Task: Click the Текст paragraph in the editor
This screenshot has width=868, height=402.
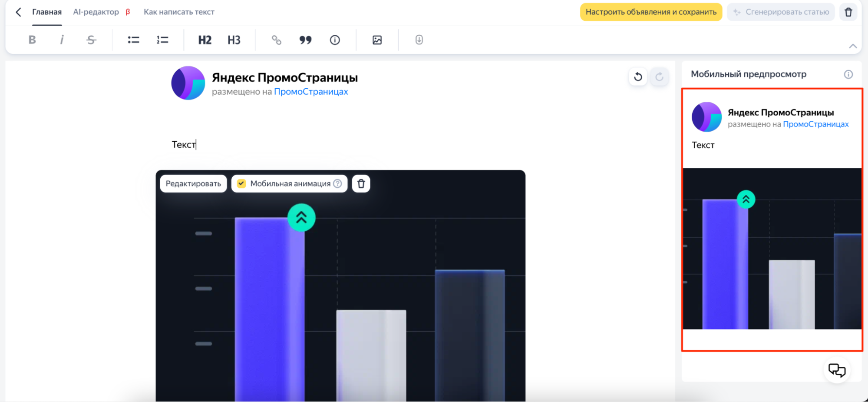Action: (x=184, y=145)
